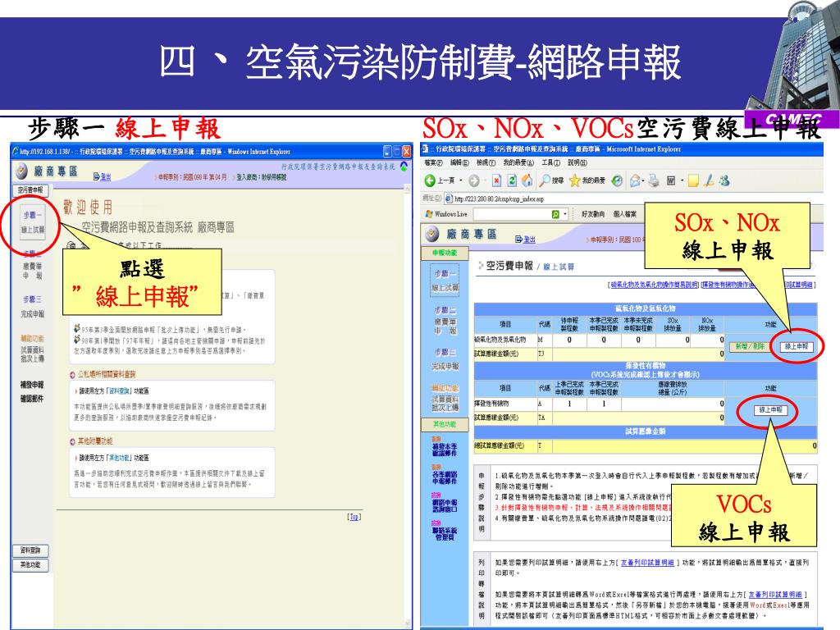Click round vendor logo in right window header
The image size is (840, 630).
tap(431, 234)
